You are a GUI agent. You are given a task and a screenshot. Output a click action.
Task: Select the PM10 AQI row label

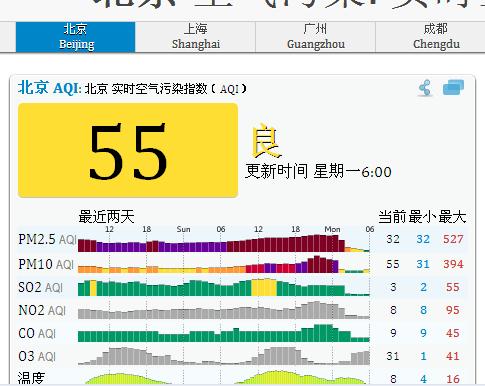coord(46,264)
